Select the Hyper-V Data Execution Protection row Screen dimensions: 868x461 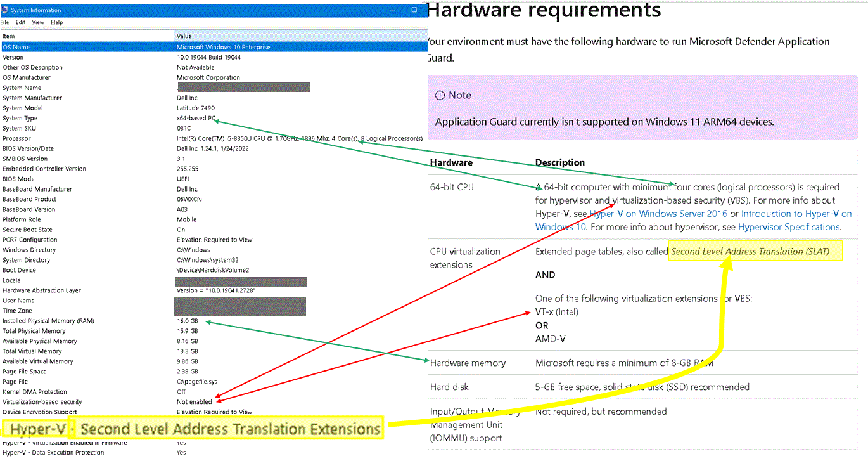[x=214, y=453]
